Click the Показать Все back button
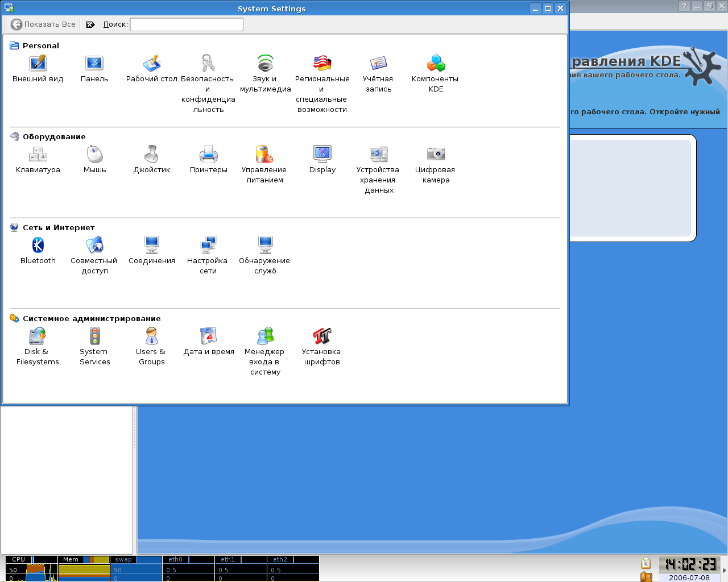Image resolution: width=728 pixels, height=582 pixels. (43, 24)
